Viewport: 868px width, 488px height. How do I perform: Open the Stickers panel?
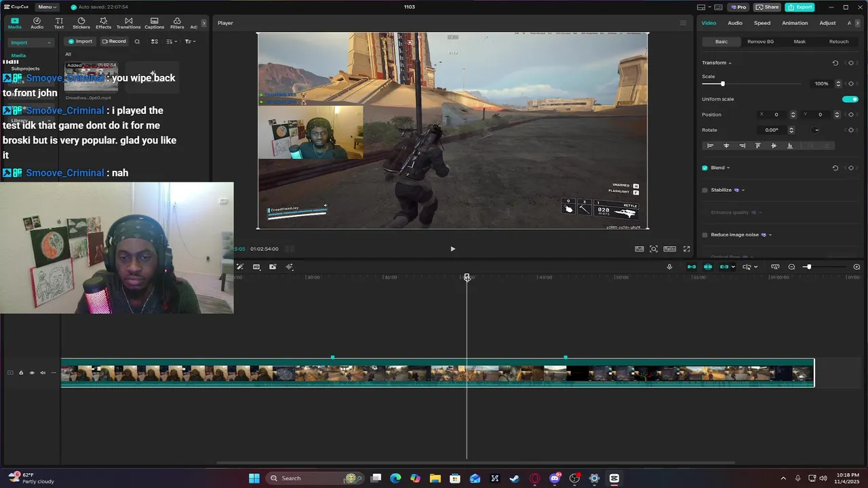pos(81,23)
